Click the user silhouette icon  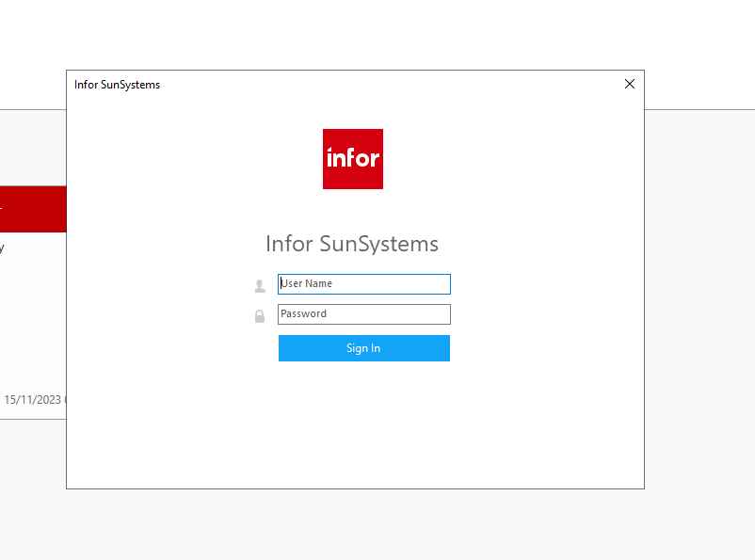[260, 286]
